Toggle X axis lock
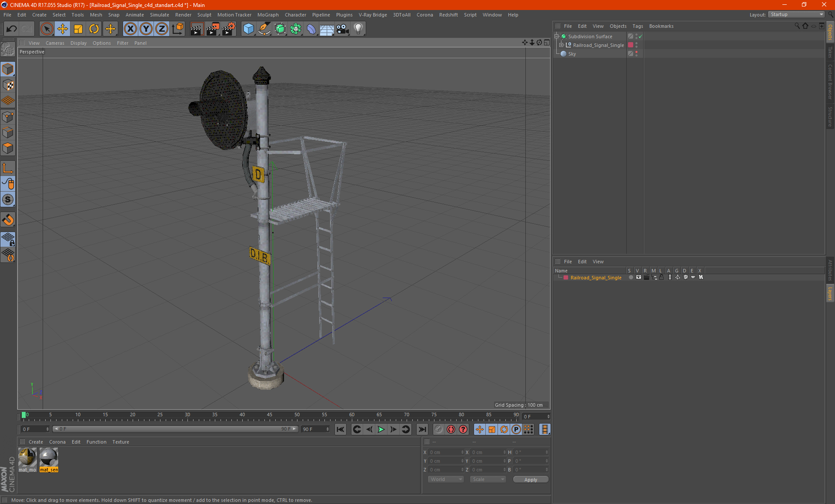This screenshot has width=835, height=504. point(130,29)
